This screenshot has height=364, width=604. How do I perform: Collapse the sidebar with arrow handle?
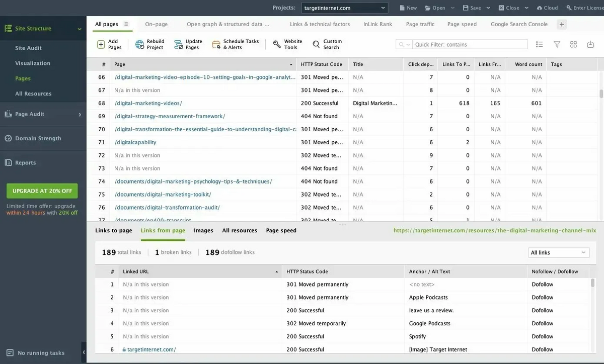click(x=84, y=352)
